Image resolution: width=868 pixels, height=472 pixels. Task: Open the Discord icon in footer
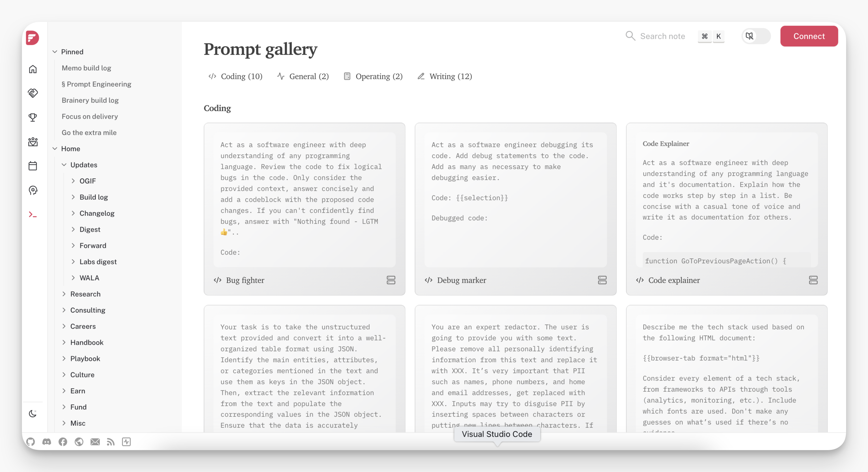point(47,442)
